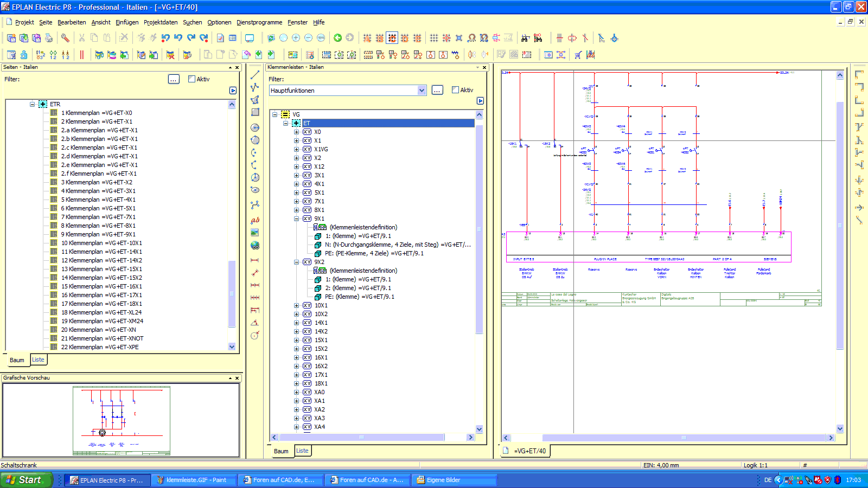The height and width of the screenshot is (488, 868).
Task: Click the zoom 100 percent icon
Action: [x=321, y=38]
